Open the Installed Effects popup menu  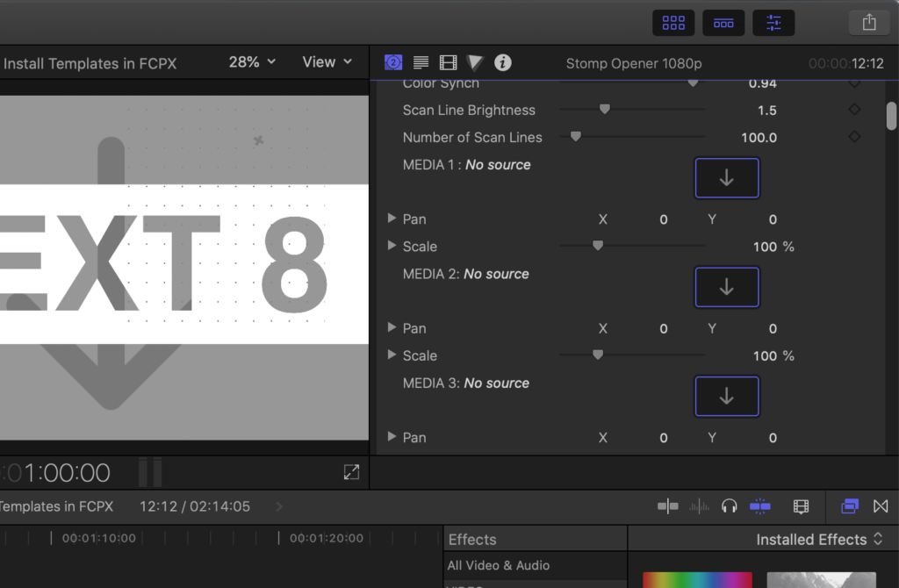tap(819, 540)
